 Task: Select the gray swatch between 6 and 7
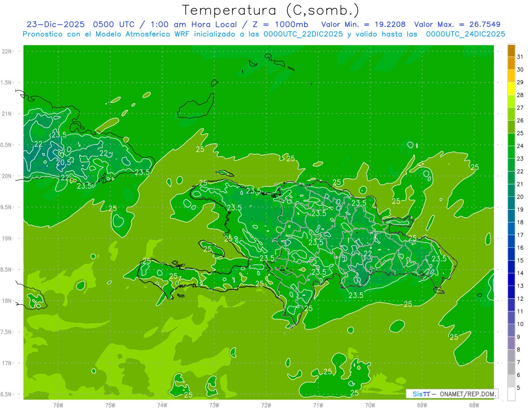pyautogui.click(x=511, y=369)
